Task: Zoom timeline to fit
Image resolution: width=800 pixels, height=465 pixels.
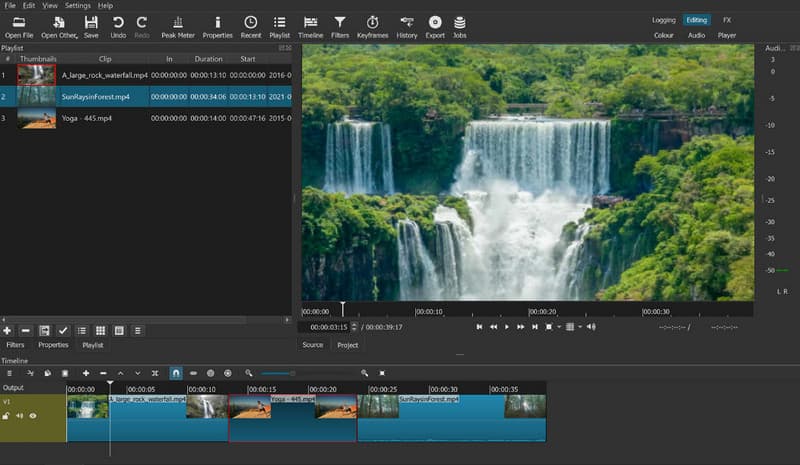Action: (382, 373)
